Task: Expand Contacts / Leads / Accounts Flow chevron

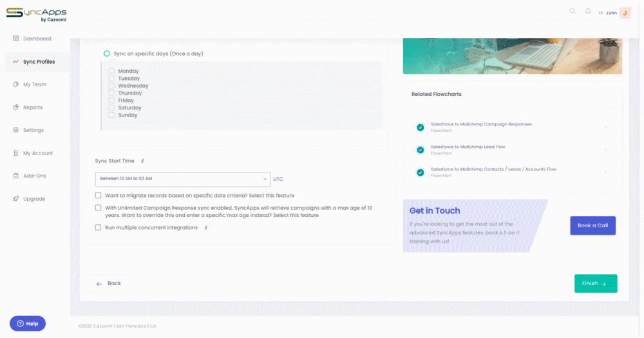Action: (x=605, y=173)
